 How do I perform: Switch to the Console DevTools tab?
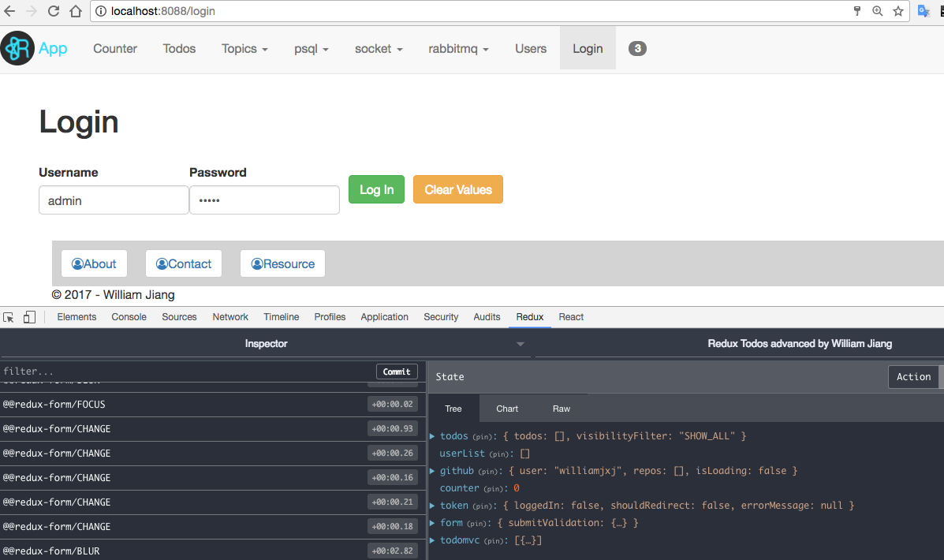tap(129, 317)
